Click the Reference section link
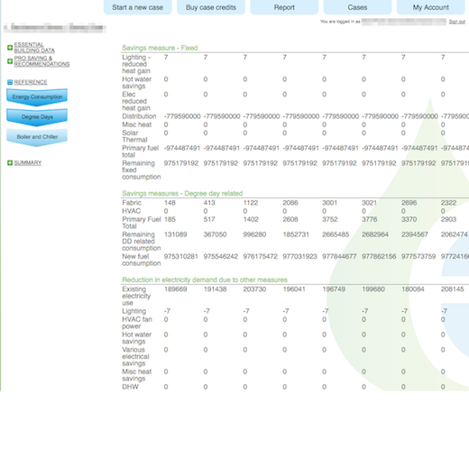The height and width of the screenshot is (476, 469). (31, 82)
